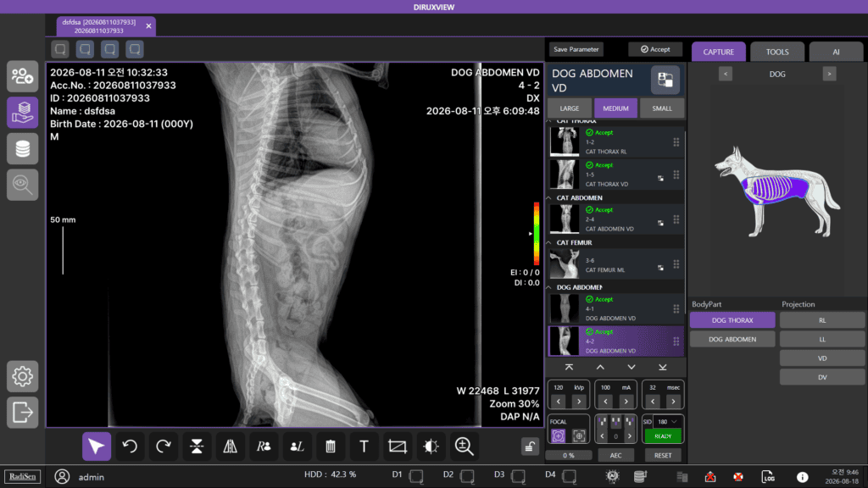Toggle D2 detector indicator
Screen dimensions: 868x488
pyautogui.click(x=467, y=476)
